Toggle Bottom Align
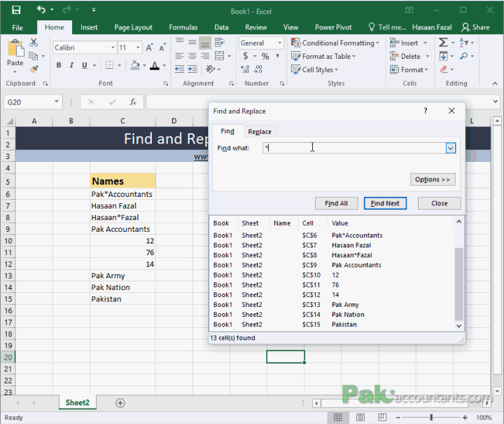 click(x=205, y=43)
